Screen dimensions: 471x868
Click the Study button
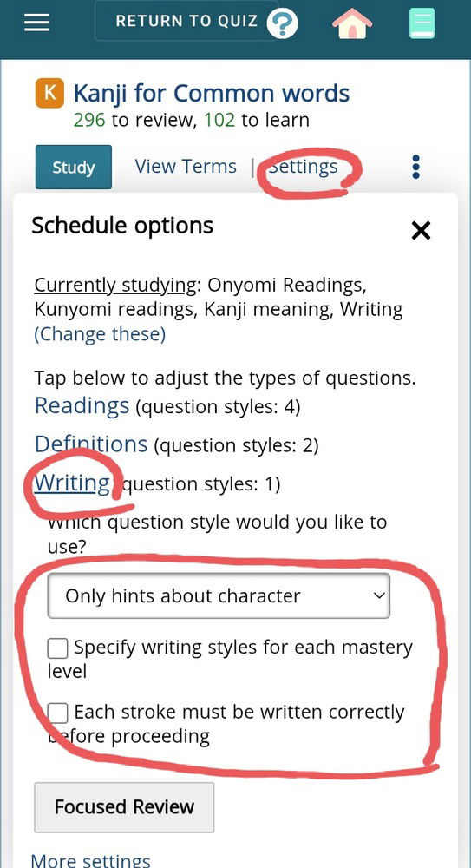point(74,168)
